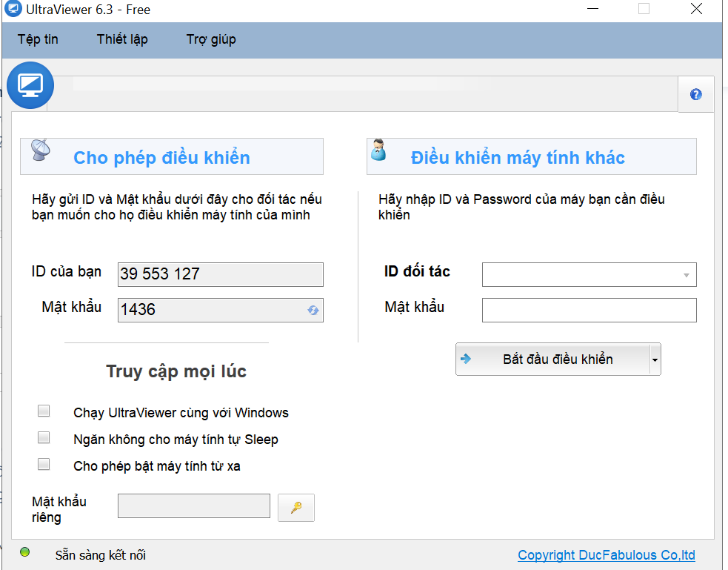728x570 pixels.
Task: Minimize the UltraViewer window
Action: click(x=593, y=9)
